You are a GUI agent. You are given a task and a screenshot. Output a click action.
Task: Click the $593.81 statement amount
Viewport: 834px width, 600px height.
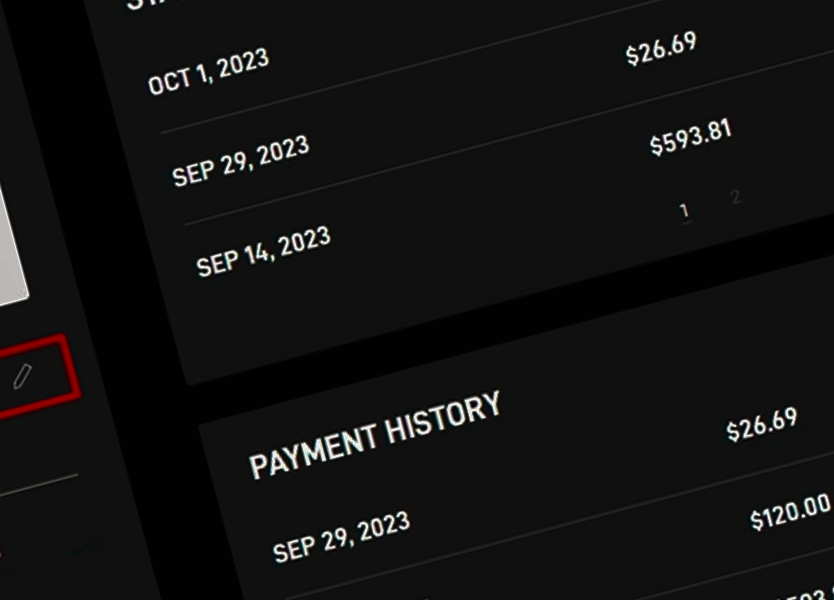691,137
